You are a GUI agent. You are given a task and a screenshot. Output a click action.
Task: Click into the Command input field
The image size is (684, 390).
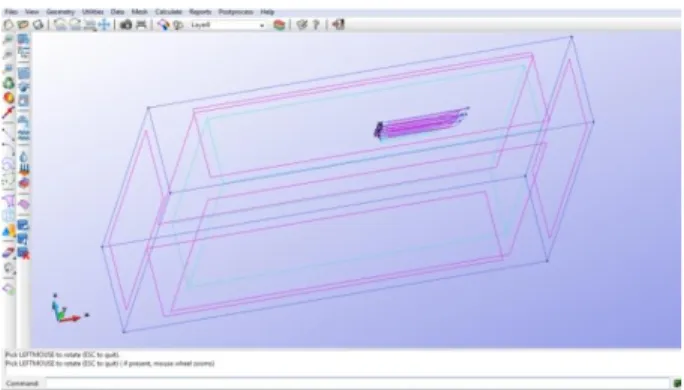click(357, 383)
